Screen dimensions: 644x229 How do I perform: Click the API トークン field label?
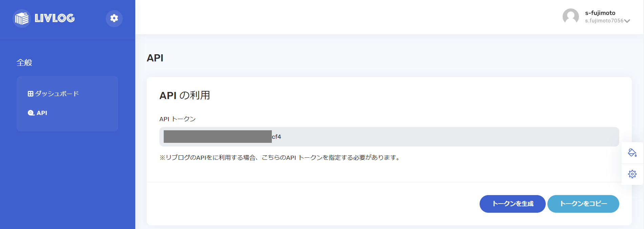[x=178, y=119]
